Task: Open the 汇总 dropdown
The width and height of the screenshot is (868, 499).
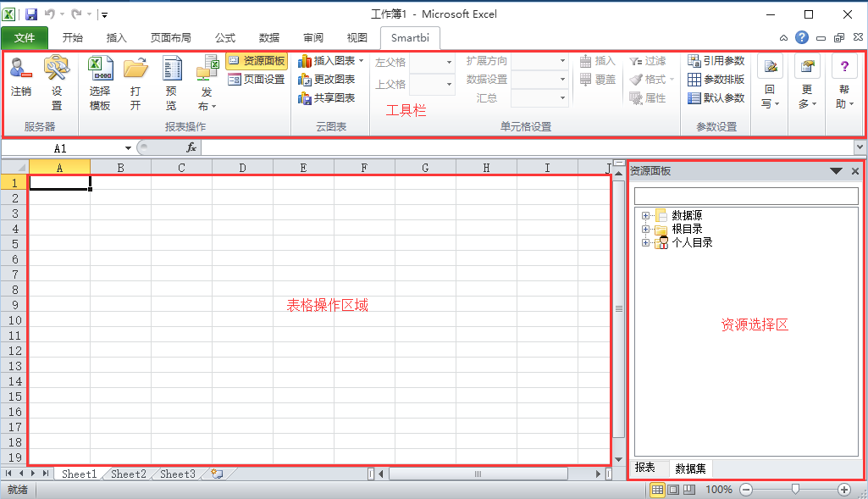Action: [x=562, y=98]
